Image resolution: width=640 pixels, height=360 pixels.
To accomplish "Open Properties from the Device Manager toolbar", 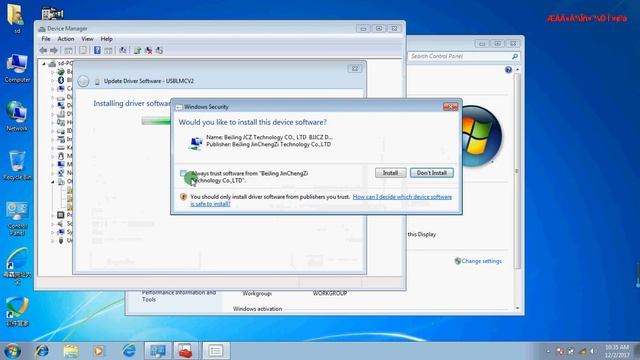I will pos(83,51).
